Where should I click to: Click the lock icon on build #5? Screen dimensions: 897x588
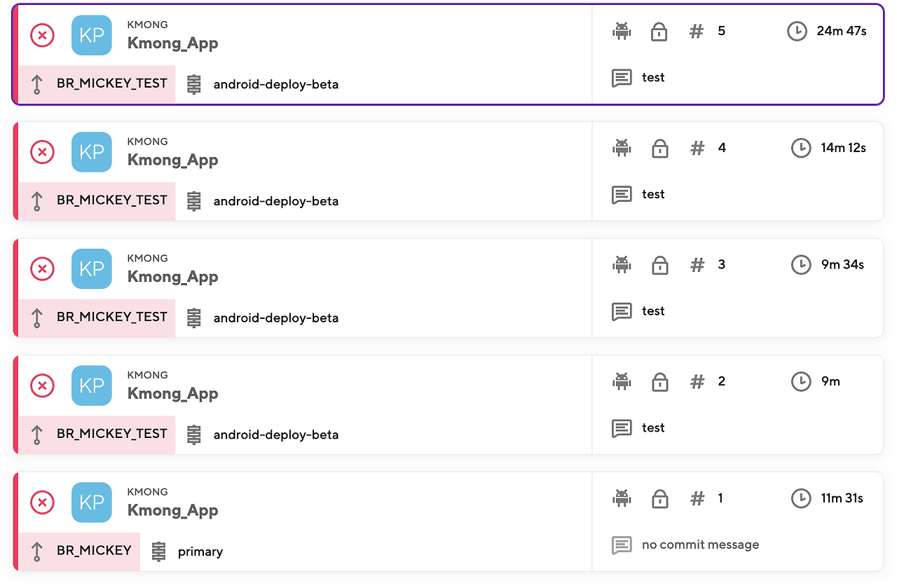coord(659,32)
